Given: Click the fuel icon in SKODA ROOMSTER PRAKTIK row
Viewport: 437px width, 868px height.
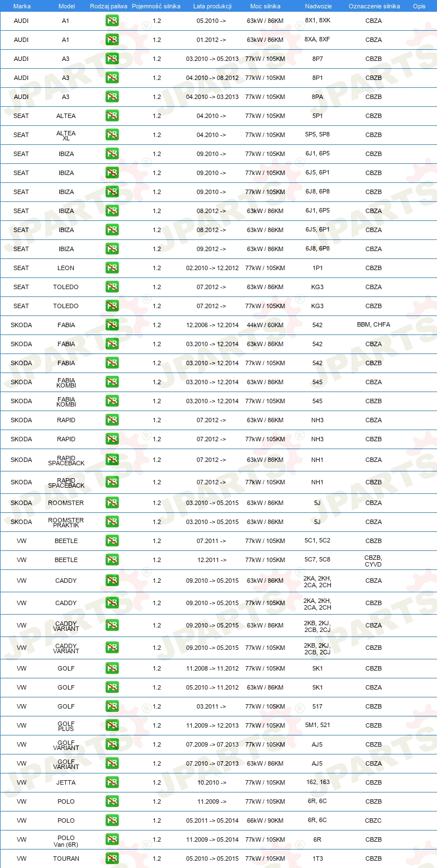Looking at the screenshot, I should click(x=112, y=522).
